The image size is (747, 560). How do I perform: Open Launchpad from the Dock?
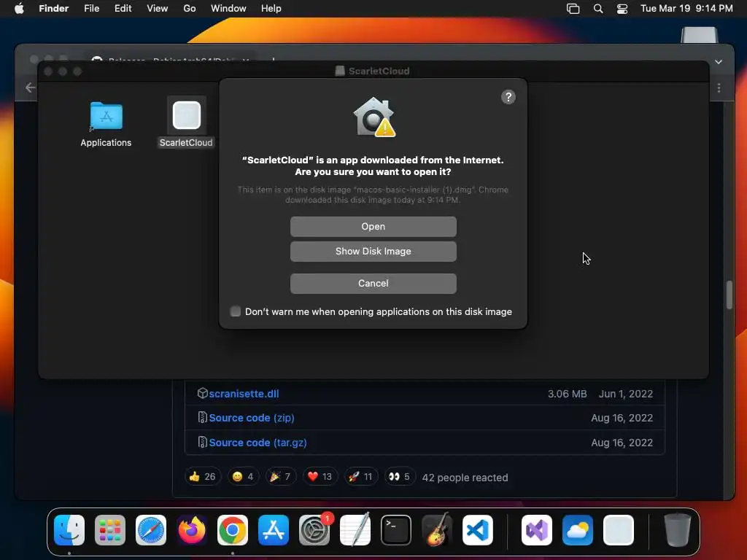pyautogui.click(x=110, y=530)
